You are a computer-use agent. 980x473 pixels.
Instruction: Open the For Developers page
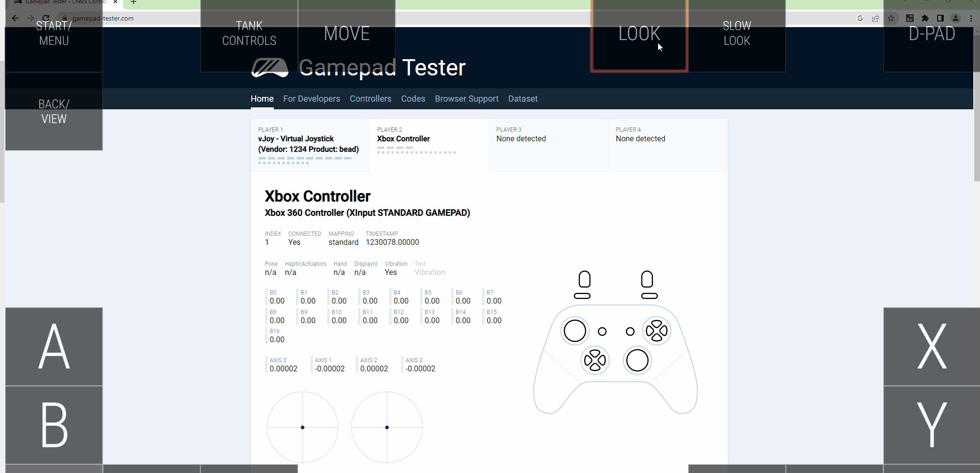[x=311, y=99]
